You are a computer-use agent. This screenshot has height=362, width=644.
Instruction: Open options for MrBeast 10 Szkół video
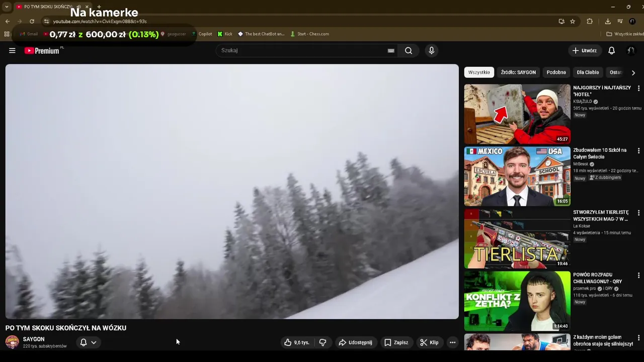(x=638, y=150)
